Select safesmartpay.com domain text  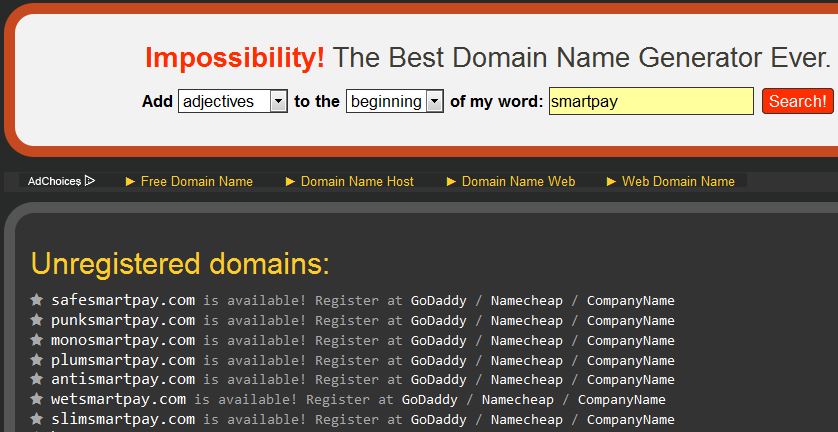coord(123,300)
